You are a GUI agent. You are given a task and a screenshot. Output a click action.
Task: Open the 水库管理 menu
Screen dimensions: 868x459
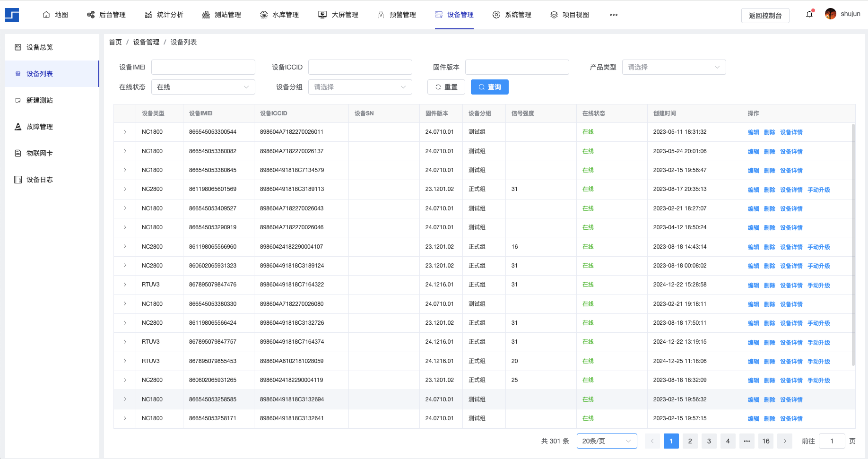click(x=279, y=15)
